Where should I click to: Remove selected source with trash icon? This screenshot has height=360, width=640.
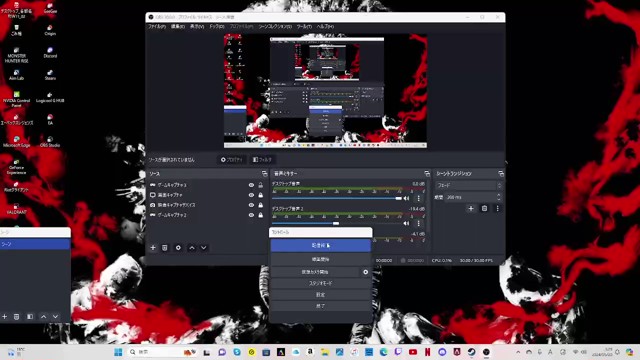pos(164,248)
